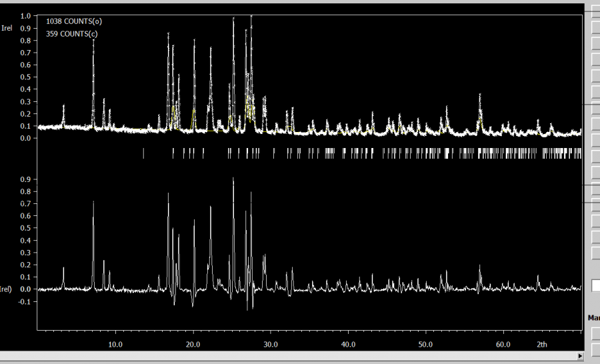Click the 359 COUNTS(c) label
Screen dimensions: 600x364
click(x=73, y=34)
